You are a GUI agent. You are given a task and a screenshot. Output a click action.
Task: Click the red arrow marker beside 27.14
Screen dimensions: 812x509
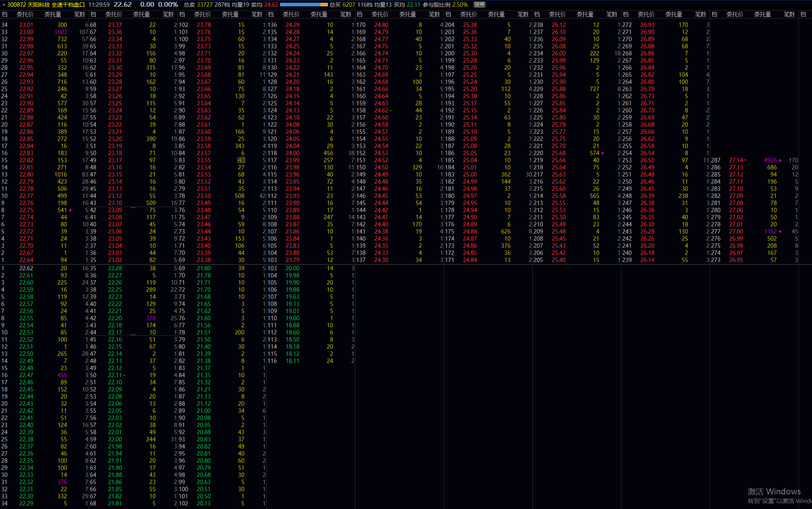click(x=745, y=160)
